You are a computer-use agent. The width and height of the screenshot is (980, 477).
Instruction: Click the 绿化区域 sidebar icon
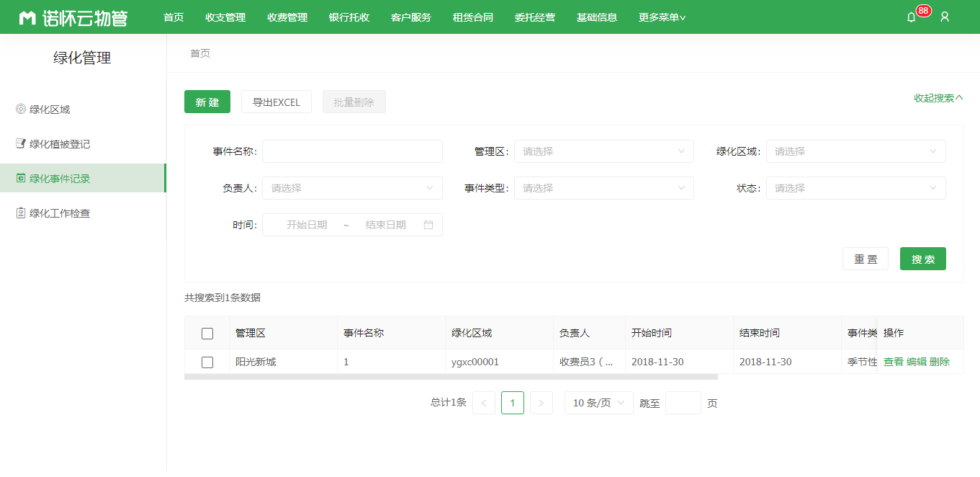click(21, 109)
